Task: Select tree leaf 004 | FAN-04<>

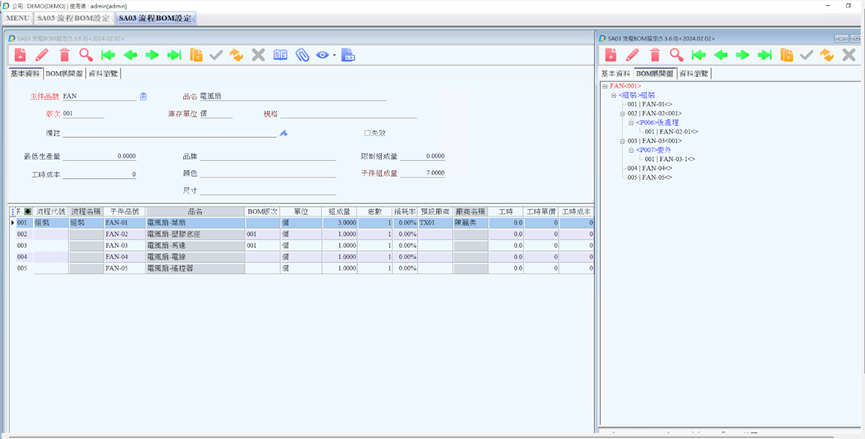Action: (649, 168)
